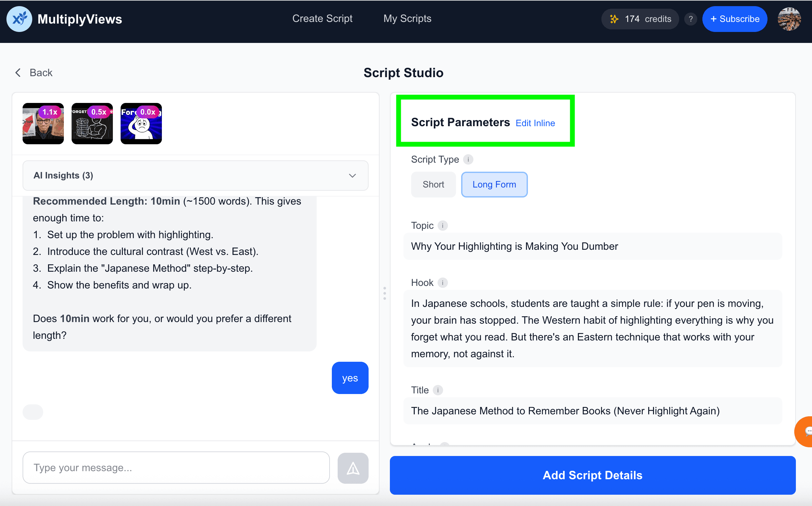Click the Hook info icon
Image resolution: width=812 pixels, height=506 pixels.
(x=442, y=283)
